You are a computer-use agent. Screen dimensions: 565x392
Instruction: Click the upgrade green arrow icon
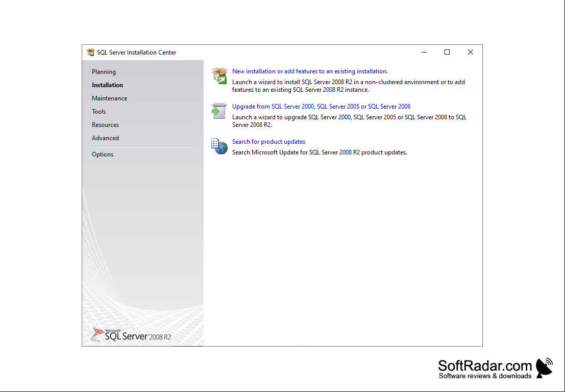[219, 111]
